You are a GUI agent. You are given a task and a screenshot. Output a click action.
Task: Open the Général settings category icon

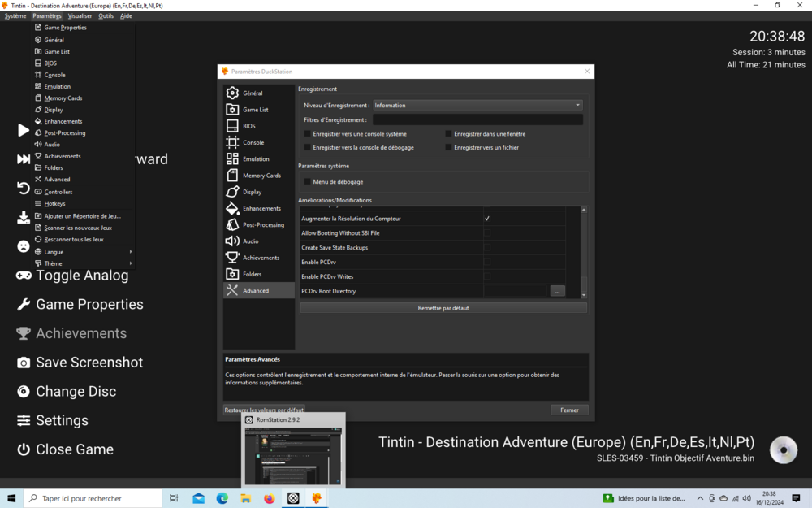tap(232, 93)
